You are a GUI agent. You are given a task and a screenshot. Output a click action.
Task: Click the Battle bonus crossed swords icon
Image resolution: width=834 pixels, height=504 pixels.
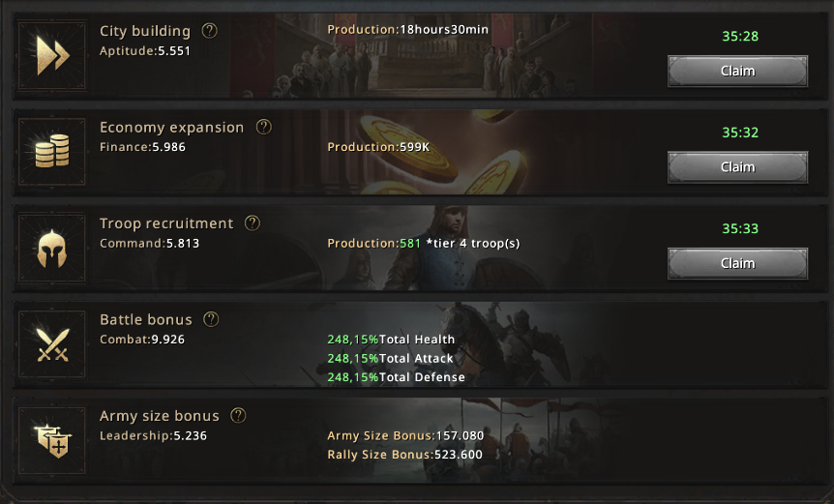(52, 344)
